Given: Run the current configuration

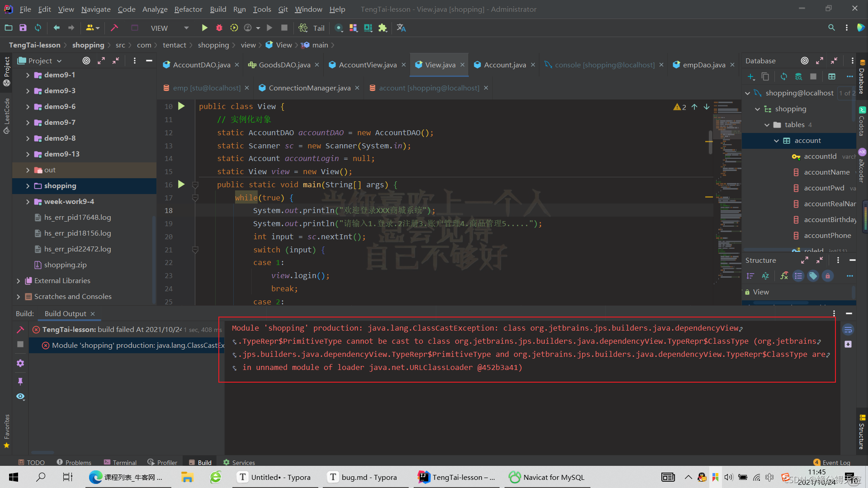Looking at the screenshot, I should pyautogui.click(x=204, y=28).
